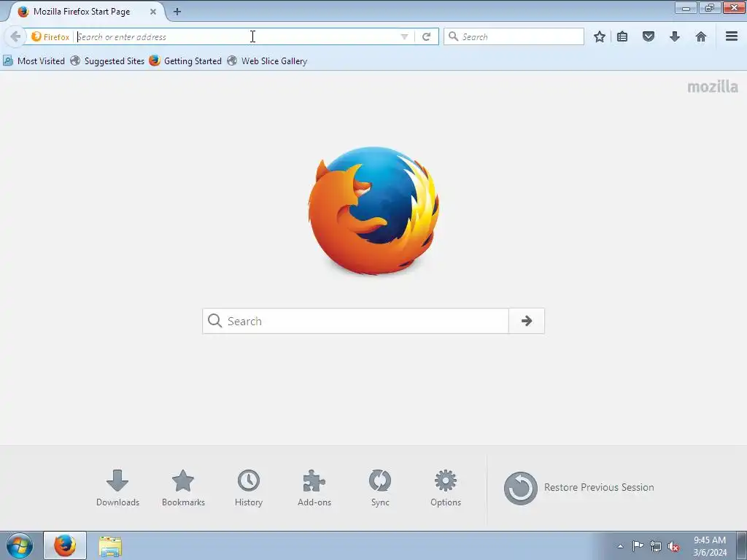Click the network tray icon
The height and width of the screenshot is (560, 747).
tap(656, 546)
